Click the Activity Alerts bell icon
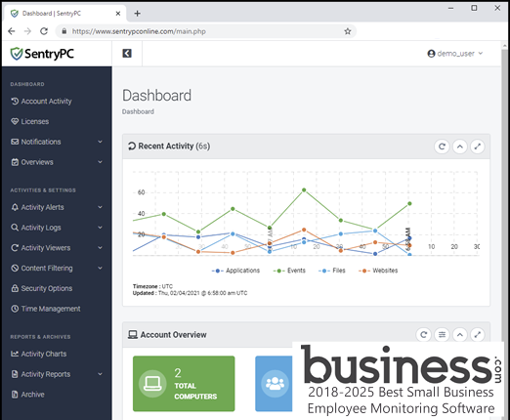This screenshot has height=420, width=510. [15, 207]
